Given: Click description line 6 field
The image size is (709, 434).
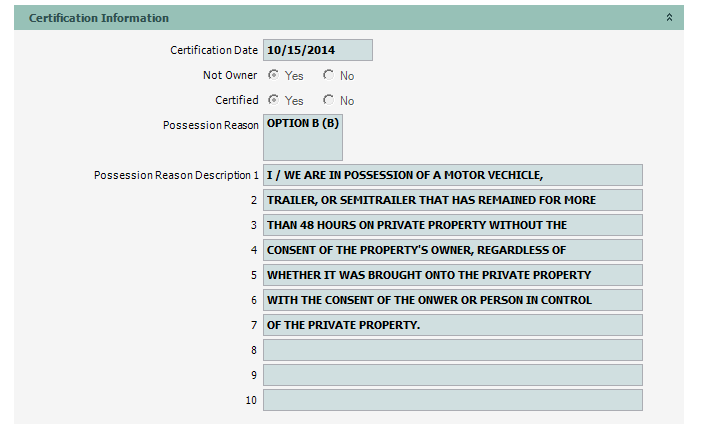Looking at the screenshot, I should pyautogui.click(x=452, y=300).
